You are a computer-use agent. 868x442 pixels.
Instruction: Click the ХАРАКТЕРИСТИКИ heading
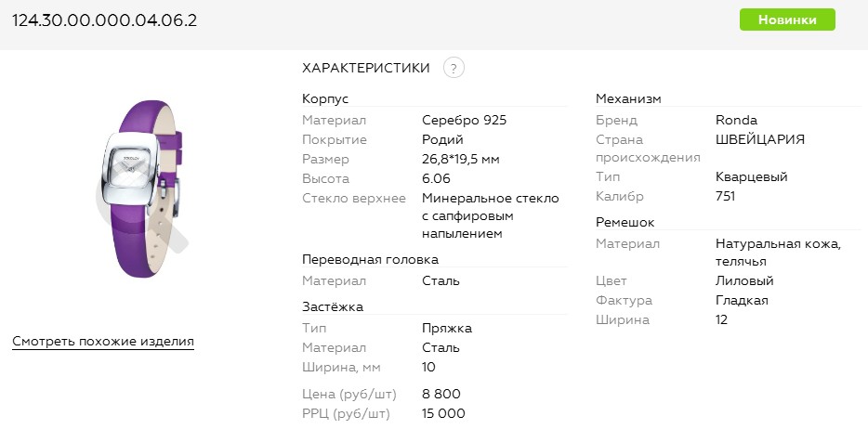coord(366,68)
